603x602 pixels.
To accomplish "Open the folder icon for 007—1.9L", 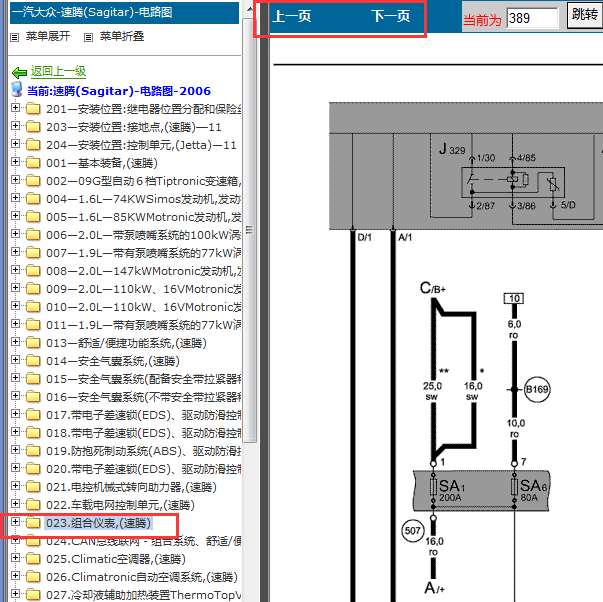I will [x=33, y=253].
